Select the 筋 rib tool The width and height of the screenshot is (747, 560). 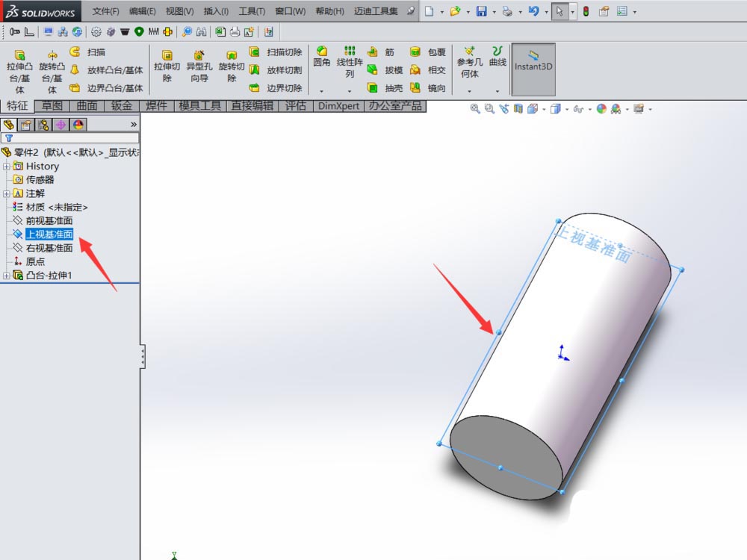click(381, 52)
